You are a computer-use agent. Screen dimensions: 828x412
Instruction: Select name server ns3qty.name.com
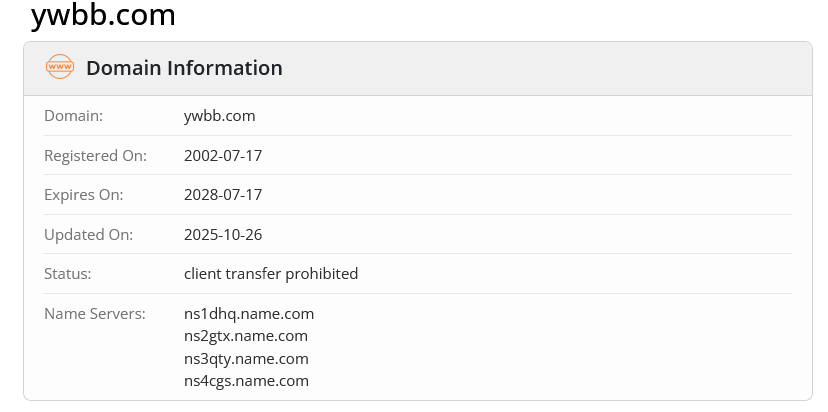(246, 359)
